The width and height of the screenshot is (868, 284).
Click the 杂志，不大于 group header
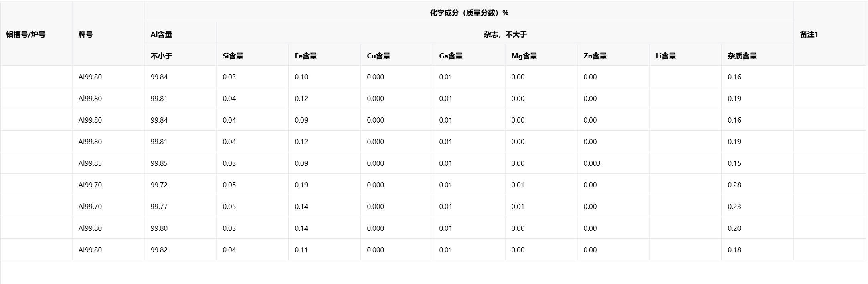click(x=505, y=34)
